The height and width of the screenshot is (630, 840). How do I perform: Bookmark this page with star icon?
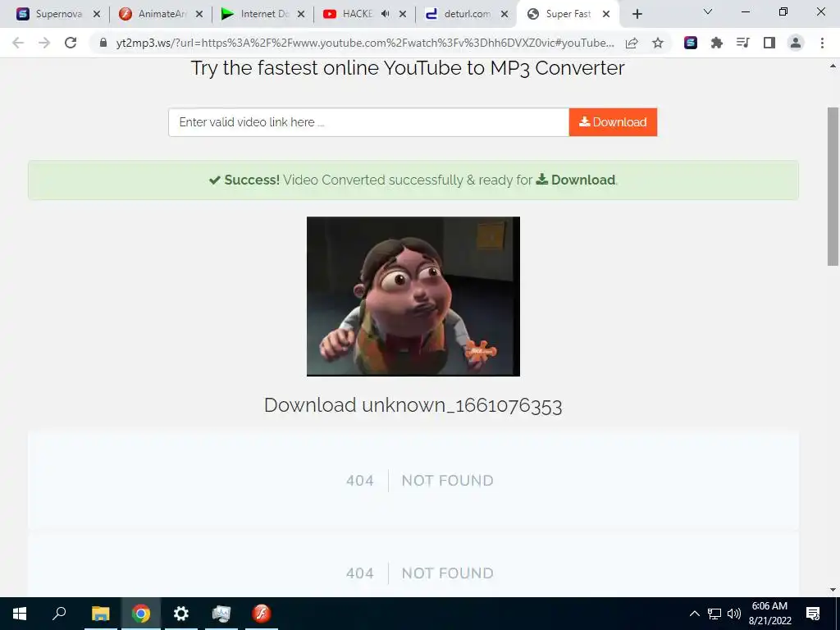[x=658, y=43]
